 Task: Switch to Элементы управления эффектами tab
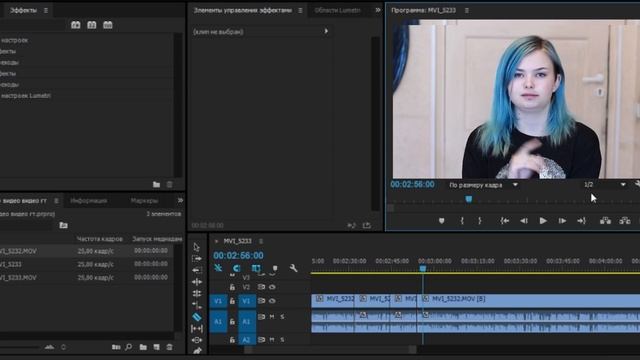click(x=242, y=10)
